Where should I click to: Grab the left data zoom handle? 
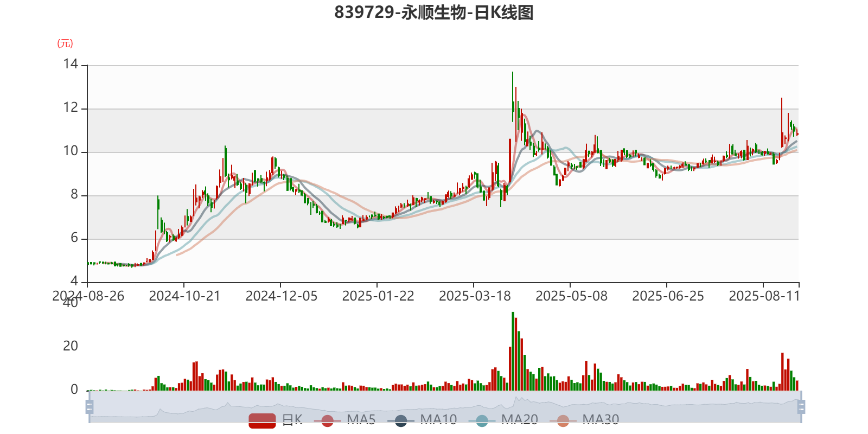tap(90, 407)
